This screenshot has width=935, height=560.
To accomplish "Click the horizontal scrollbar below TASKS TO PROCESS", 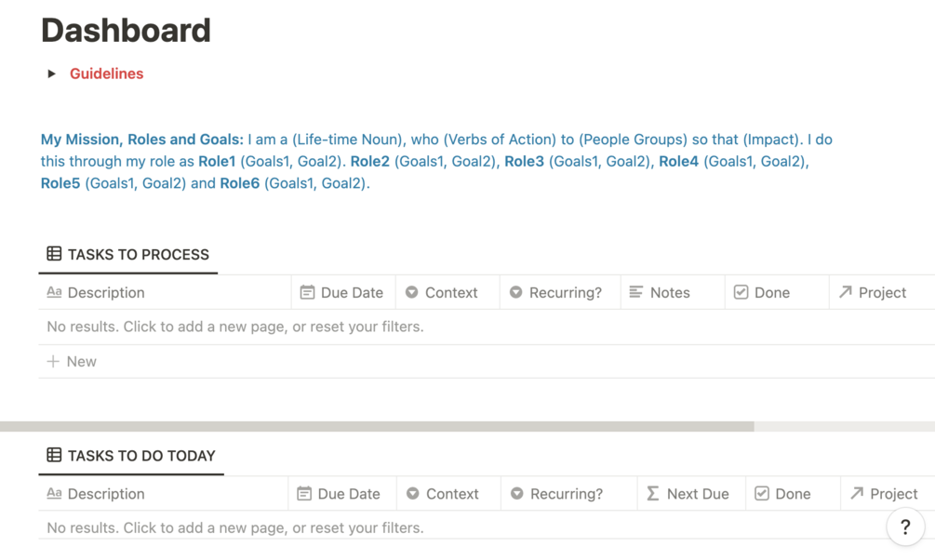I will tap(377, 426).
